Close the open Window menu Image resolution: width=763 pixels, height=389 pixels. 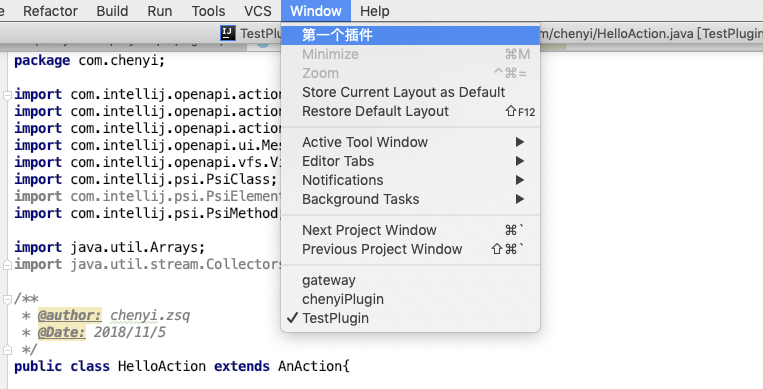[316, 11]
